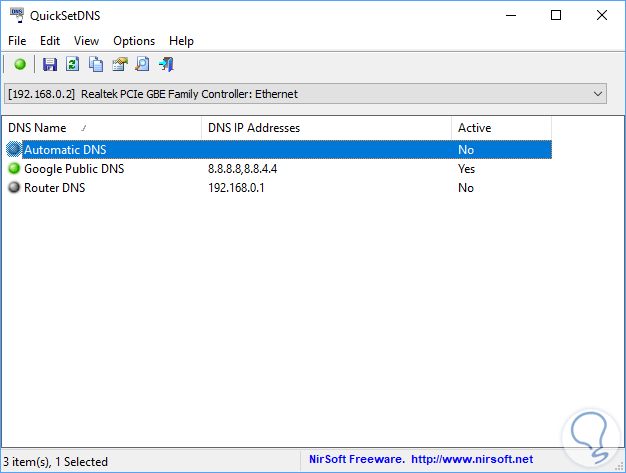Click the green Set Active DNS toolbar icon

pos(20,65)
